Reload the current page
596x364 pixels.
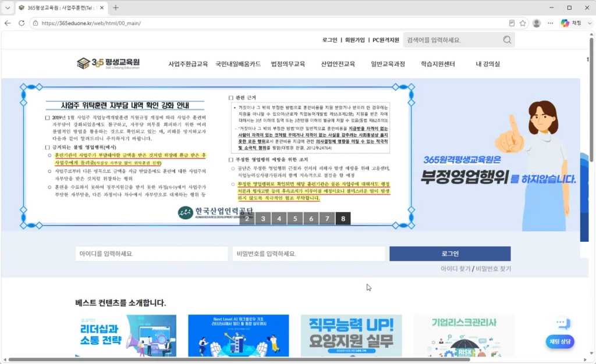pyautogui.click(x=22, y=23)
